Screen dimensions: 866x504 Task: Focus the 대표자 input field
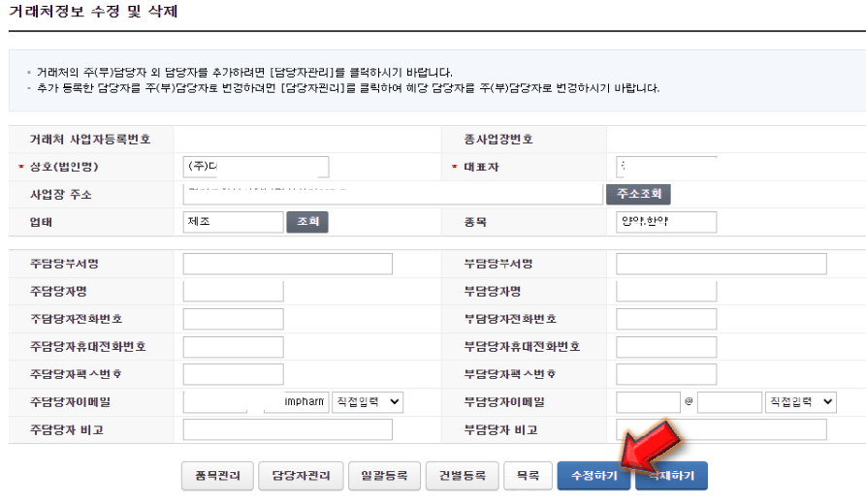(x=666, y=167)
